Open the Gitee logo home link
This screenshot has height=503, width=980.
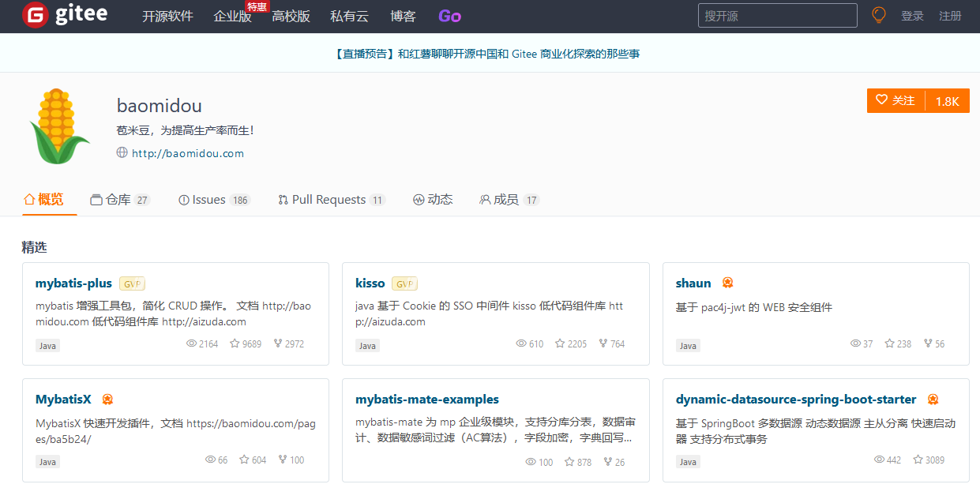(x=65, y=15)
